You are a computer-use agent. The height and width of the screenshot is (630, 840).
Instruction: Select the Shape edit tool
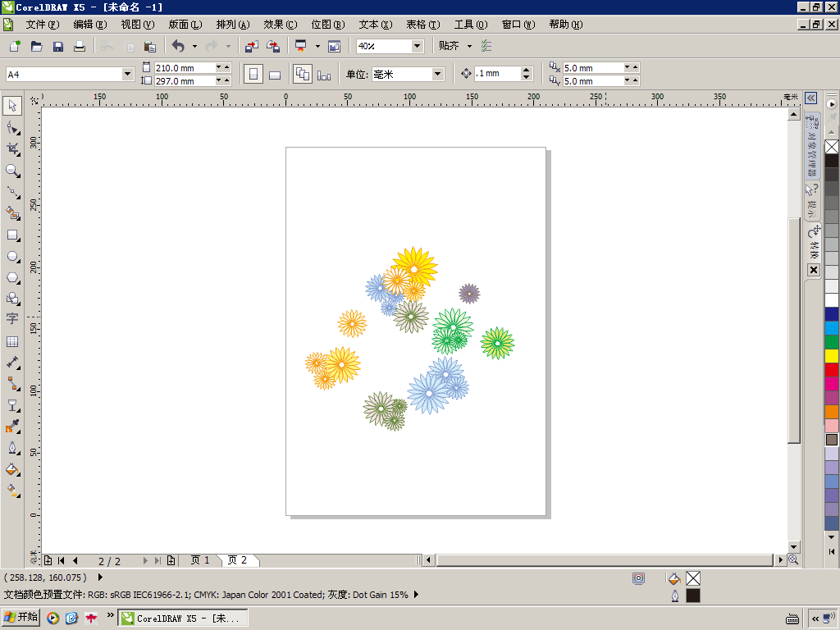[x=12, y=127]
